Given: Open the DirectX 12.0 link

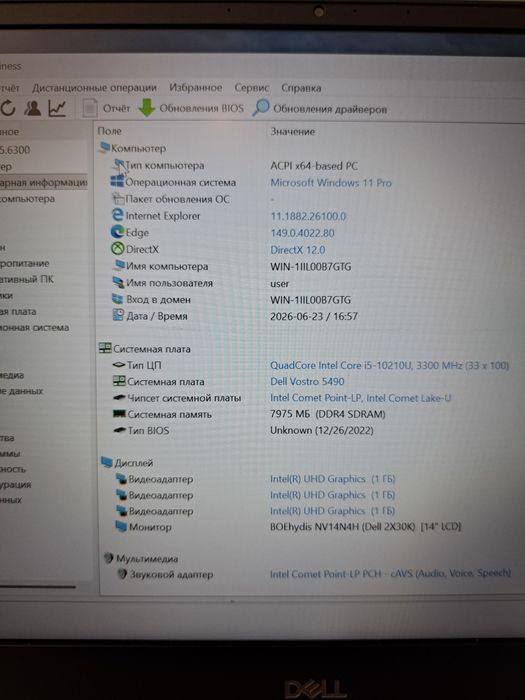Looking at the screenshot, I should tap(298, 250).
